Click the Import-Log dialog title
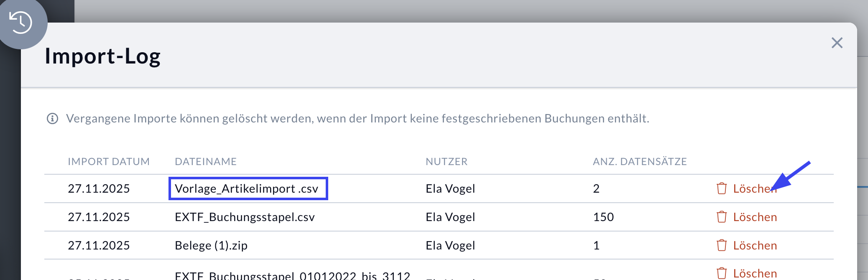Screen dimensions: 868x280 103,56
